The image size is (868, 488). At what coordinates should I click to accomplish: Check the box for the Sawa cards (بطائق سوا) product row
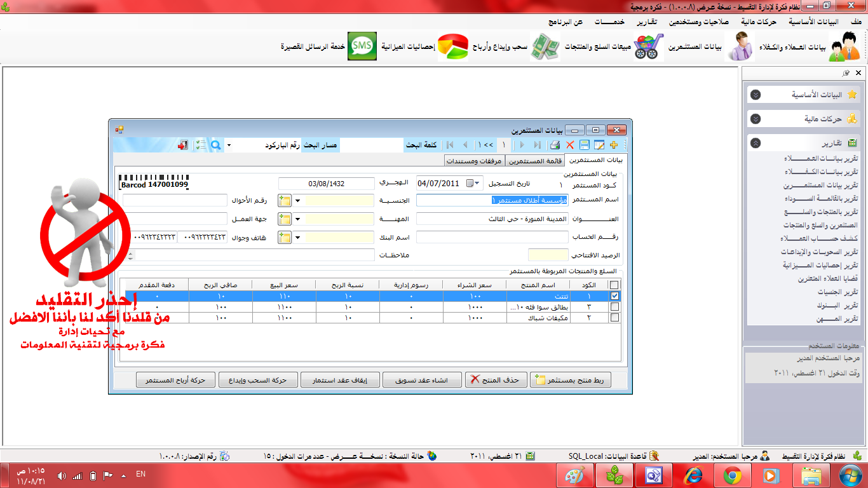pyautogui.click(x=614, y=307)
